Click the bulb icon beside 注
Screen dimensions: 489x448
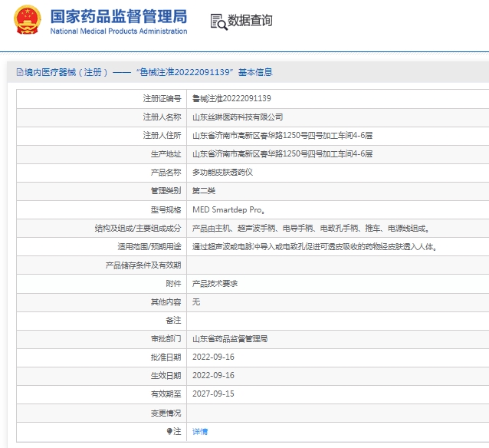click(x=169, y=431)
